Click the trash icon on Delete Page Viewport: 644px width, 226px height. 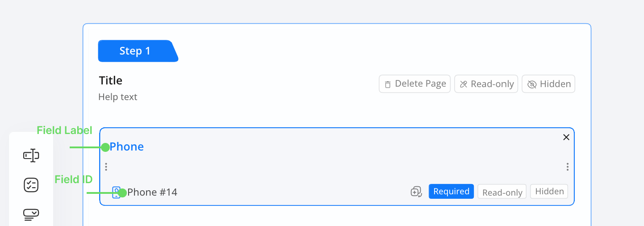[388, 84]
